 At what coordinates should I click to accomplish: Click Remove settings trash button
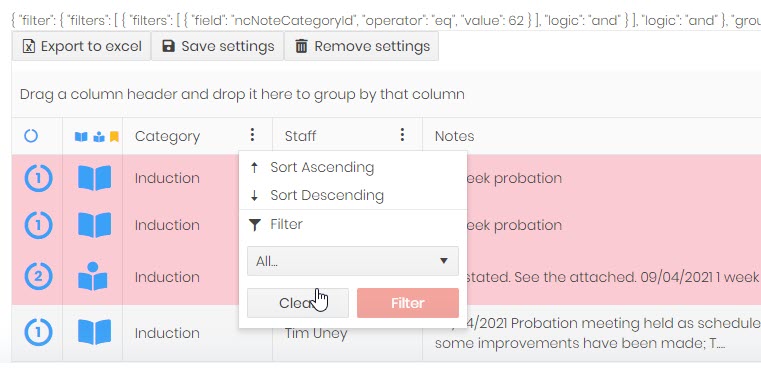click(362, 46)
